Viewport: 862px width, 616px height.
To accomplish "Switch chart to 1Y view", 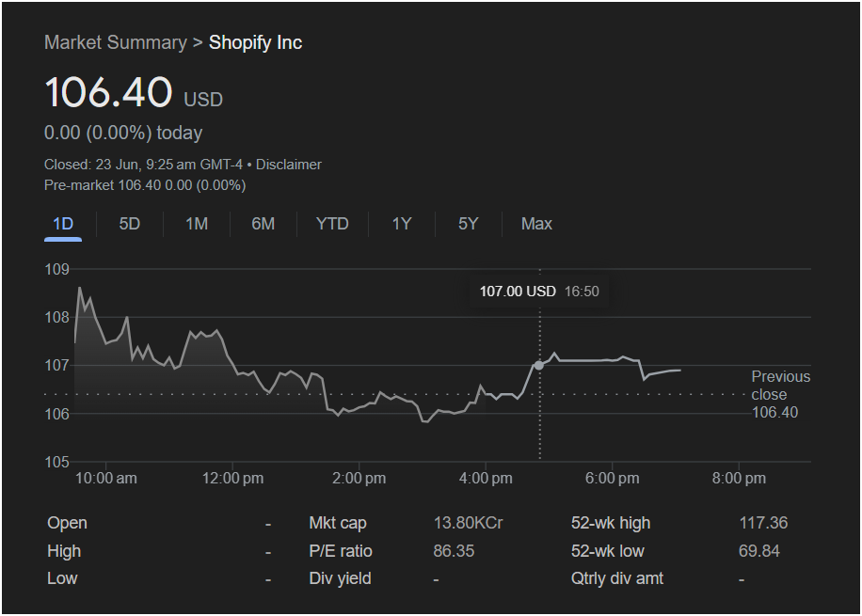I will point(402,224).
